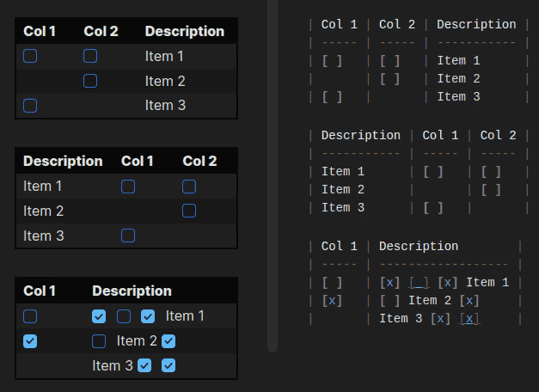The height and width of the screenshot is (392, 539).
Task: Click the '[x]' in Col 1 of the source markdown
Action: click(332, 301)
